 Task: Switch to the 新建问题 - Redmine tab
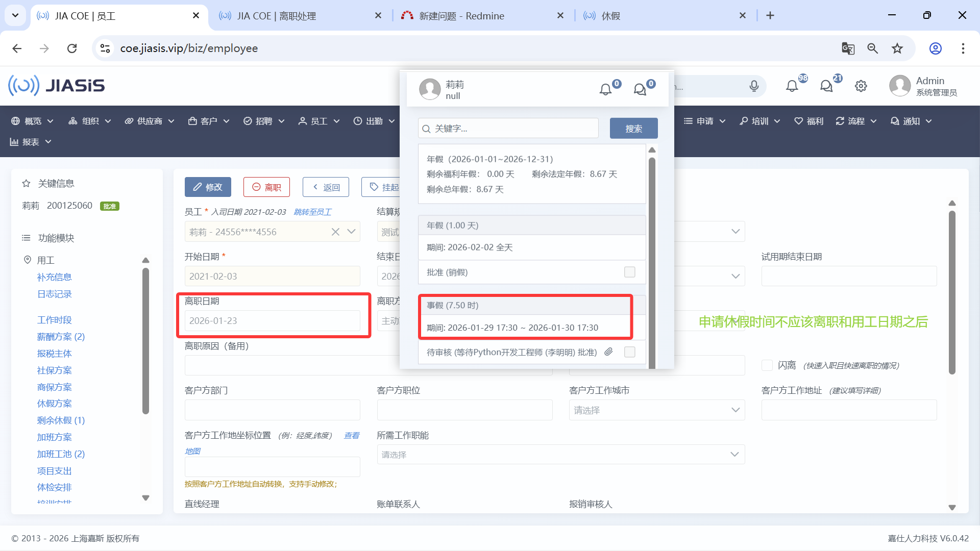(461, 16)
